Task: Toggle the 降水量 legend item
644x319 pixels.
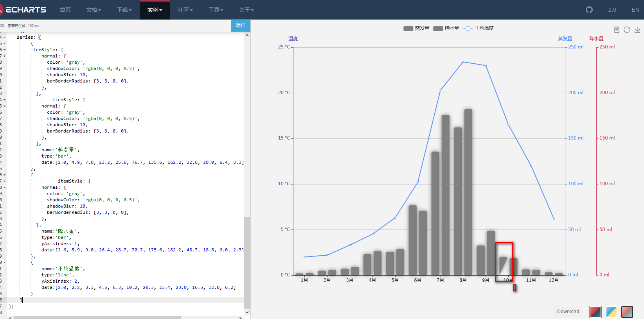Action: pyautogui.click(x=446, y=28)
